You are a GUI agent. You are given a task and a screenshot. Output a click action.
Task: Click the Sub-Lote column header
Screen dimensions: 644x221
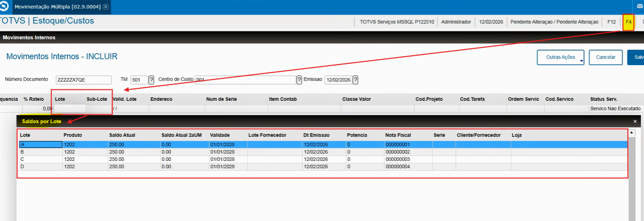coord(97,99)
